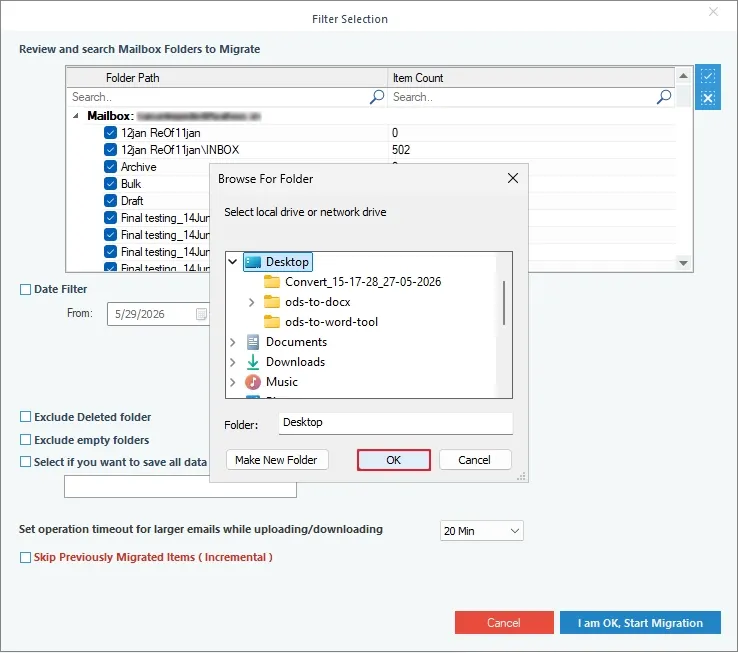This screenshot has height=653, width=738.
Task: Uncheck the Bulk folder checkbox
Action: [110, 184]
